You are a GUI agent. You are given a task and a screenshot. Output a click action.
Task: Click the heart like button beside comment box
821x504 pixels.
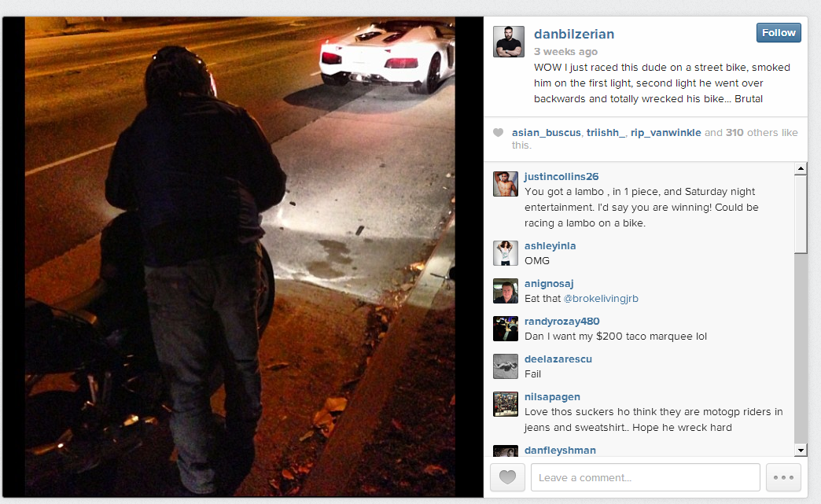(x=507, y=477)
